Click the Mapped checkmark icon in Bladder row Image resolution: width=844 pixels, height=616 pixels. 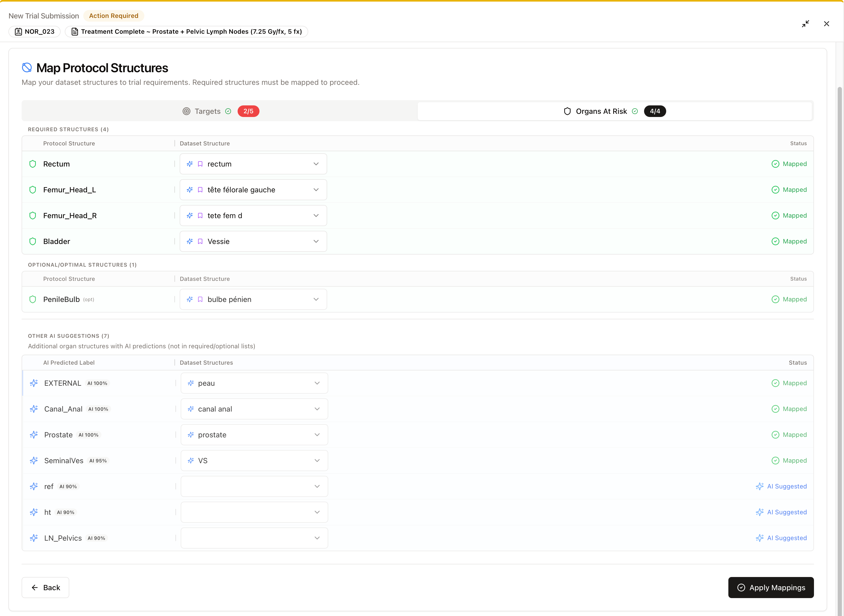[776, 241]
